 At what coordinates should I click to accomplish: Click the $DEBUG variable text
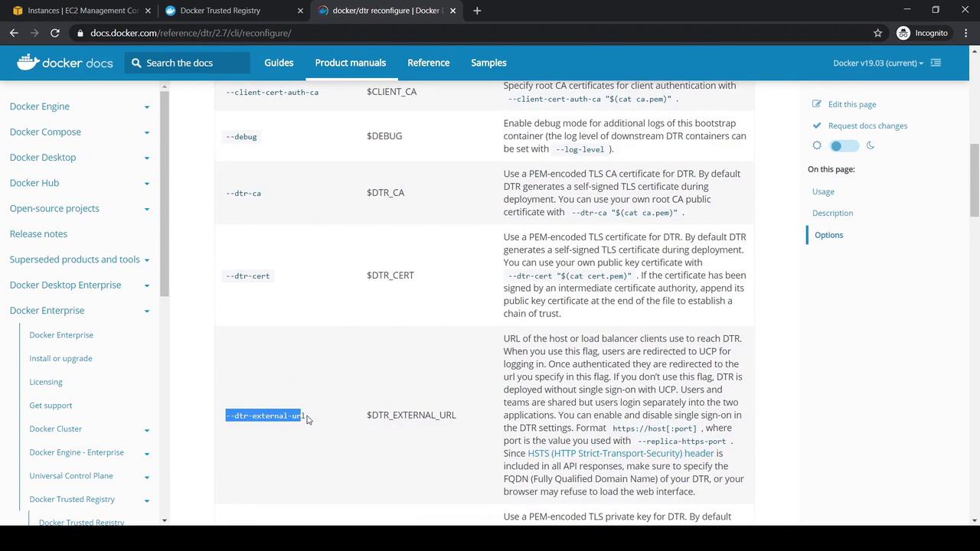pyautogui.click(x=384, y=136)
